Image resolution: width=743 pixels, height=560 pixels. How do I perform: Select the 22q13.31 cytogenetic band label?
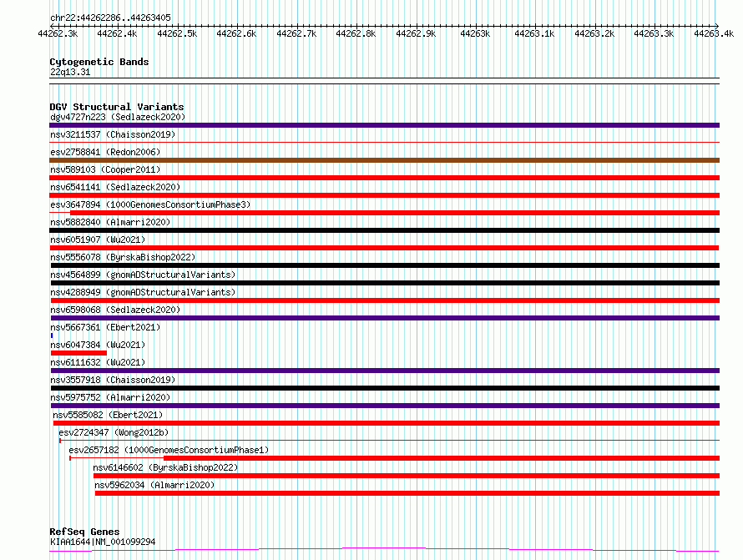70,72
